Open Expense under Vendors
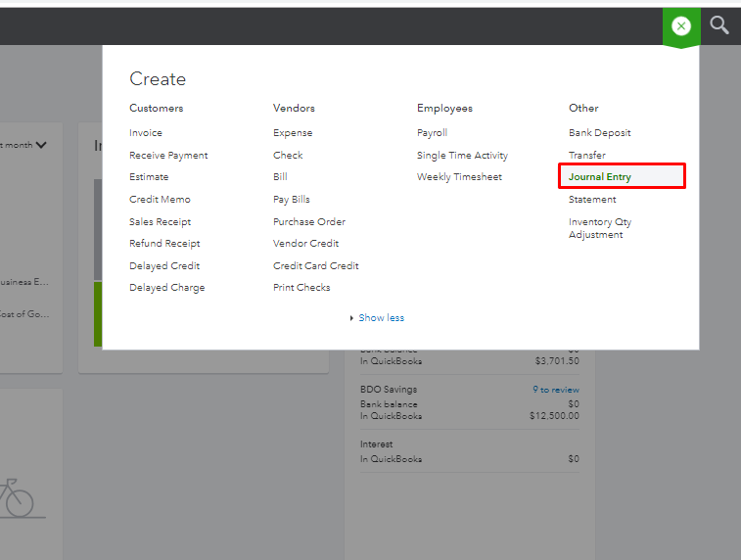The image size is (741, 560). click(x=293, y=133)
